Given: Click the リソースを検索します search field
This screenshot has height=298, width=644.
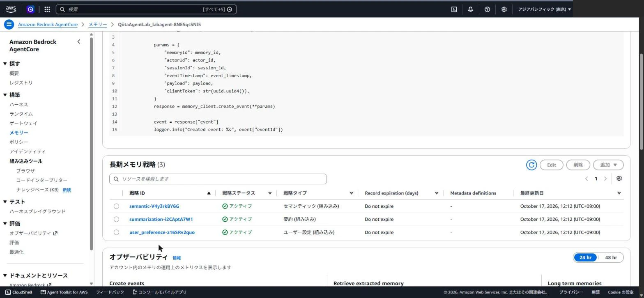Looking at the screenshot, I should [218, 179].
